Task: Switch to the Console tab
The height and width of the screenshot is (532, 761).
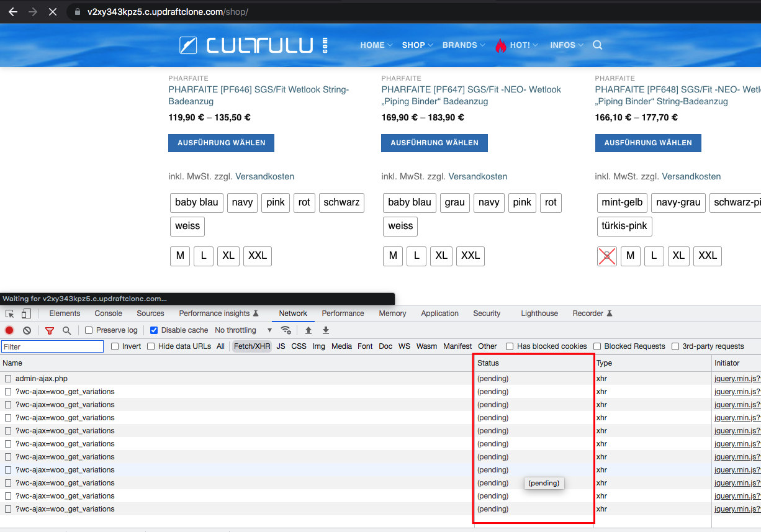Action: pyautogui.click(x=109, y=313)
